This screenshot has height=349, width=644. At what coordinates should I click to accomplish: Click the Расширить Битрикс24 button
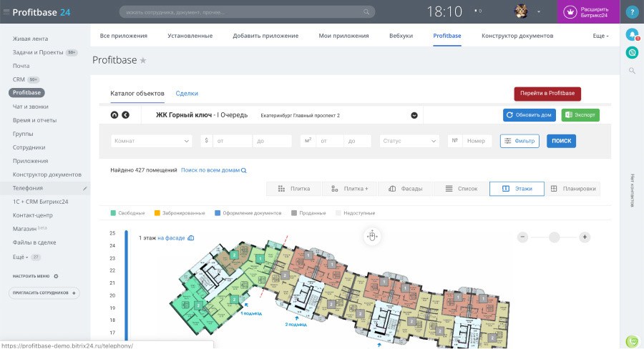coord(588,12)
